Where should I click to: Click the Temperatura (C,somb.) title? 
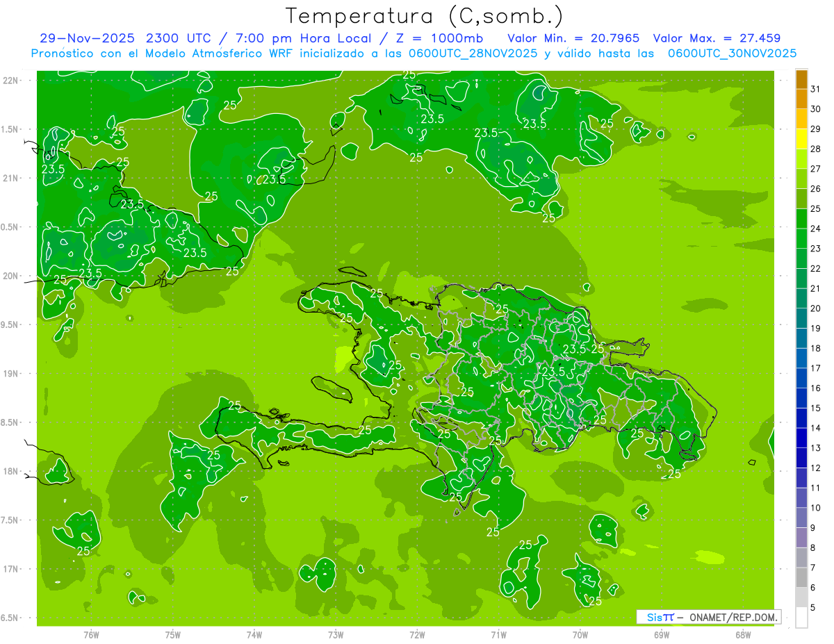(425, 15)
